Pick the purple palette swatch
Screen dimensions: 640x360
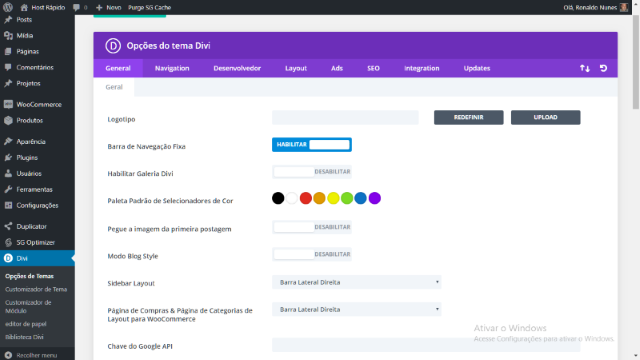click(x=374, y=198)
